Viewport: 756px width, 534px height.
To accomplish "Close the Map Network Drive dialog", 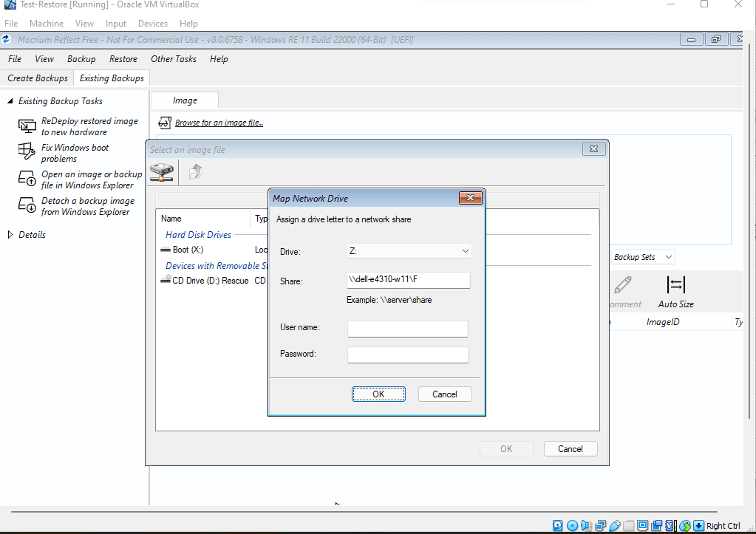I will click(x=470, y=198).
